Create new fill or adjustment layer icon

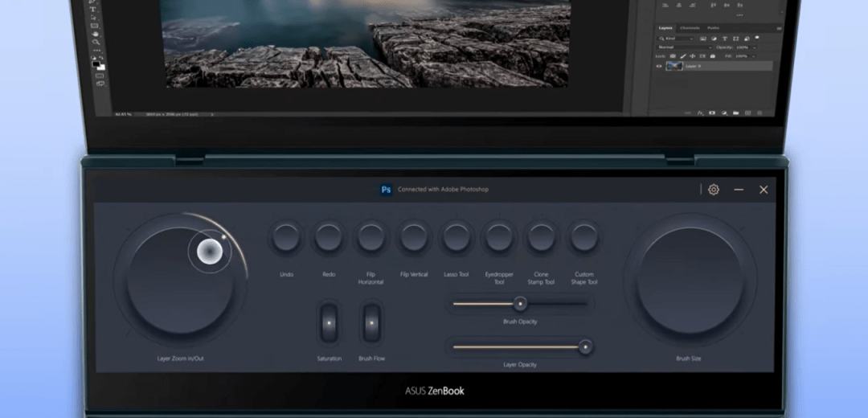click(724, 113)
